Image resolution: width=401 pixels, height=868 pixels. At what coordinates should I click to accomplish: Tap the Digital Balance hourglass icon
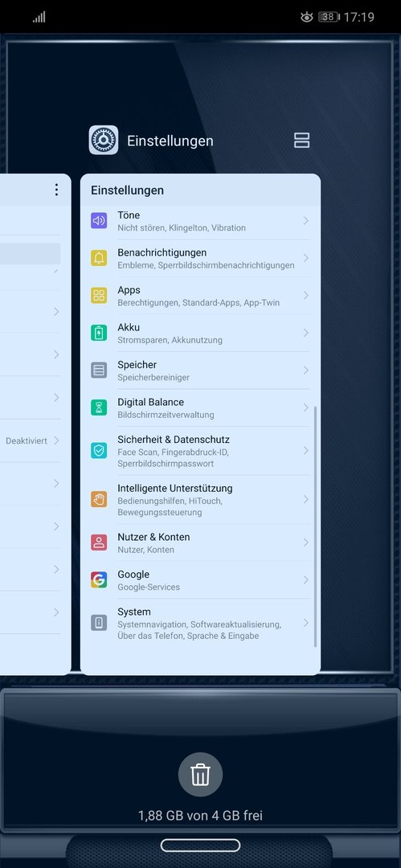(99, 407)
